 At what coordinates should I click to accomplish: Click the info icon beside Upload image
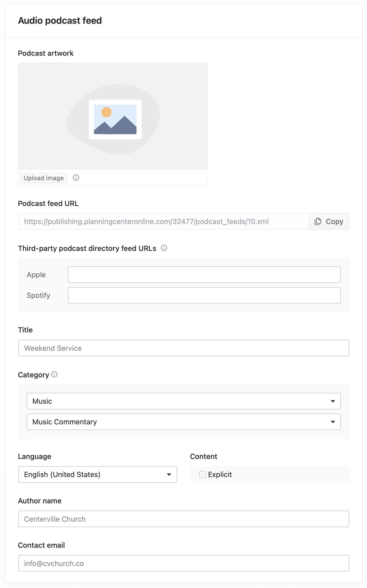pyautogui.click(x=76, y=178)
